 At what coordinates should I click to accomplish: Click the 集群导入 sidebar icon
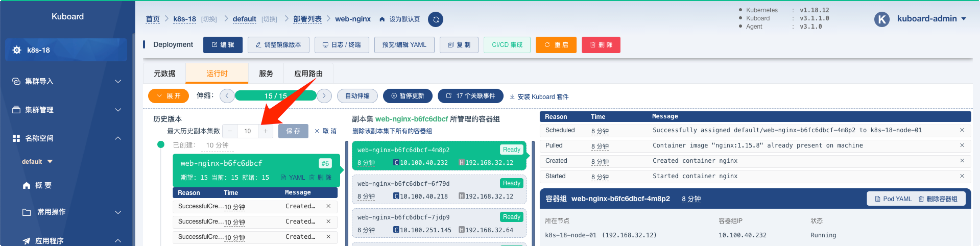coord(16,81)
